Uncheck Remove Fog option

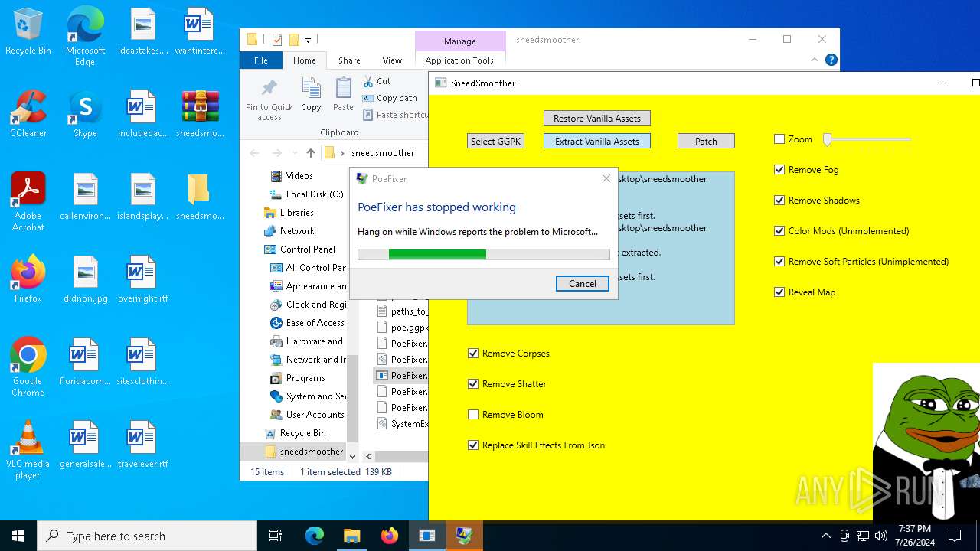pyautogui.click(x=779, y=170)
